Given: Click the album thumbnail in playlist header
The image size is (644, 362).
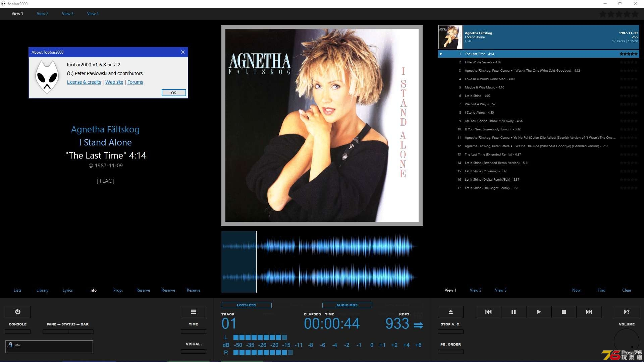Looking at the screenshot, I should [450, 37].
